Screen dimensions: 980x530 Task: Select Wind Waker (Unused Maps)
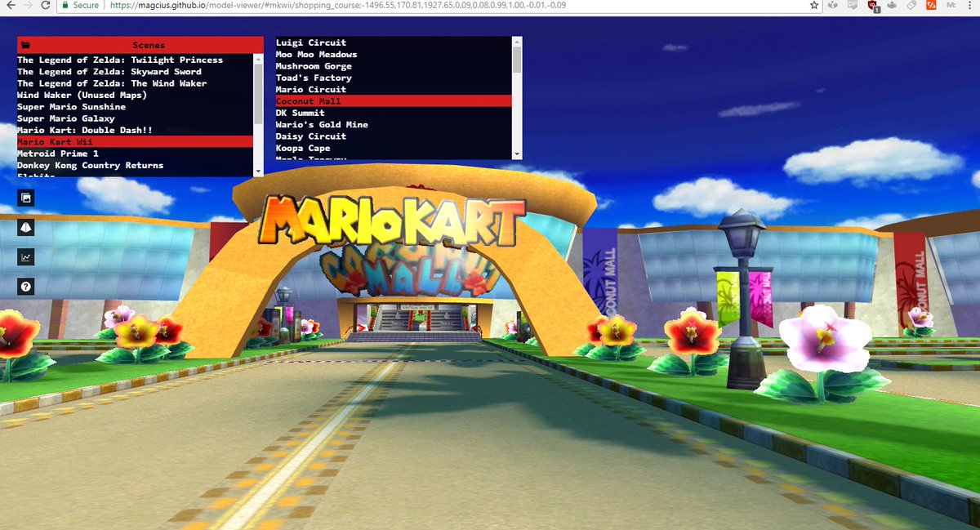point(136,95)
